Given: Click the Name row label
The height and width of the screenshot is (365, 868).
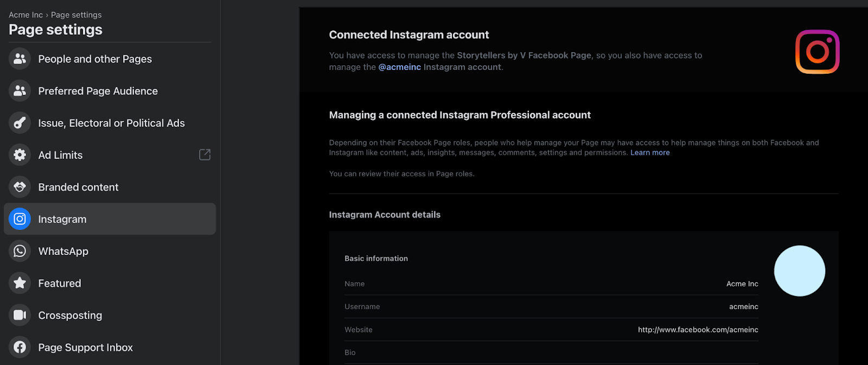Looking at the screenshot, I should click(354, 284).
